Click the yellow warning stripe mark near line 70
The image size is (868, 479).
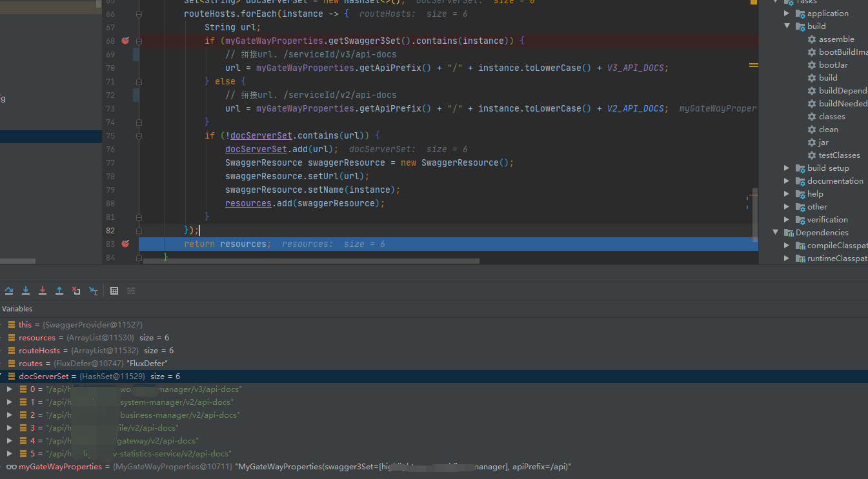[753, 65]
